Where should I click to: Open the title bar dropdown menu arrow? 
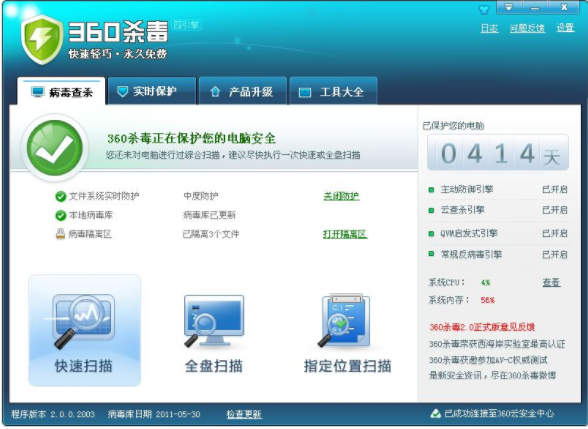(509, 7)
